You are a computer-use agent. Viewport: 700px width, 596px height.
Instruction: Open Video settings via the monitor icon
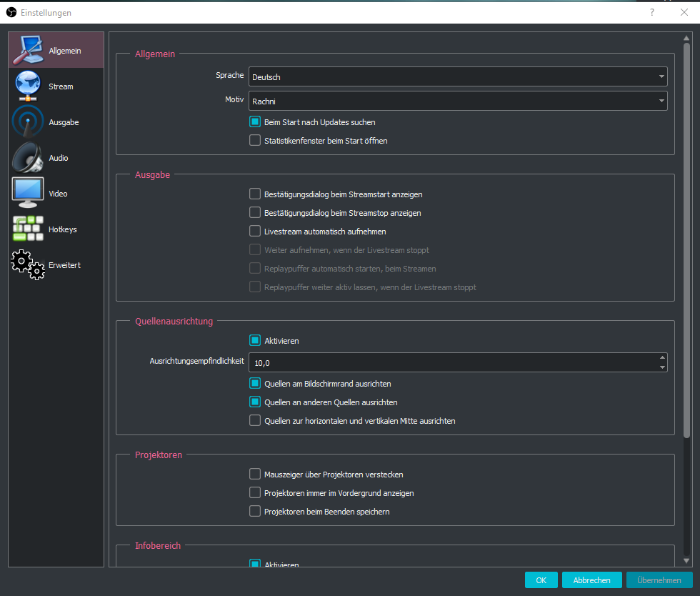pos(28,193)
